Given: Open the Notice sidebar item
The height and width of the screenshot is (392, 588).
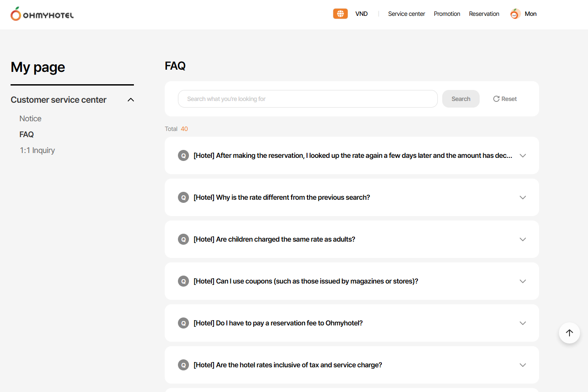Looking at the screenshot, I should [30, 119].
